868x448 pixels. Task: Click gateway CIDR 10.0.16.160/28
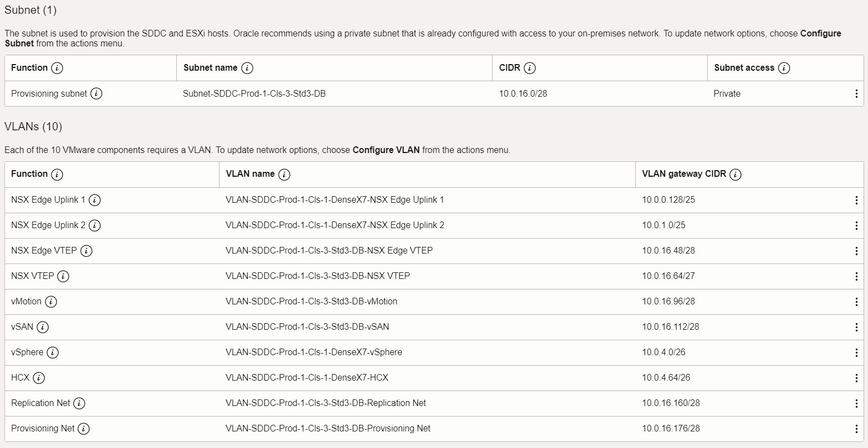pyautogui.click(x=671, y=403)
